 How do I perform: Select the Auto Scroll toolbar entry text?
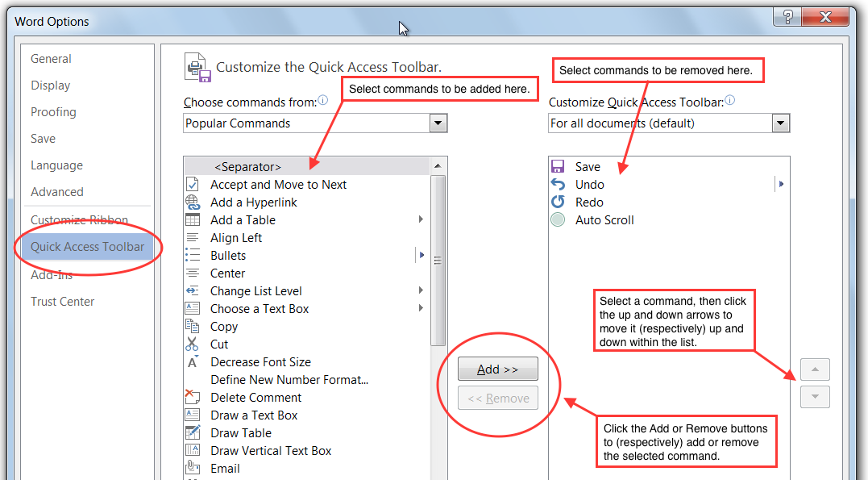604,220
